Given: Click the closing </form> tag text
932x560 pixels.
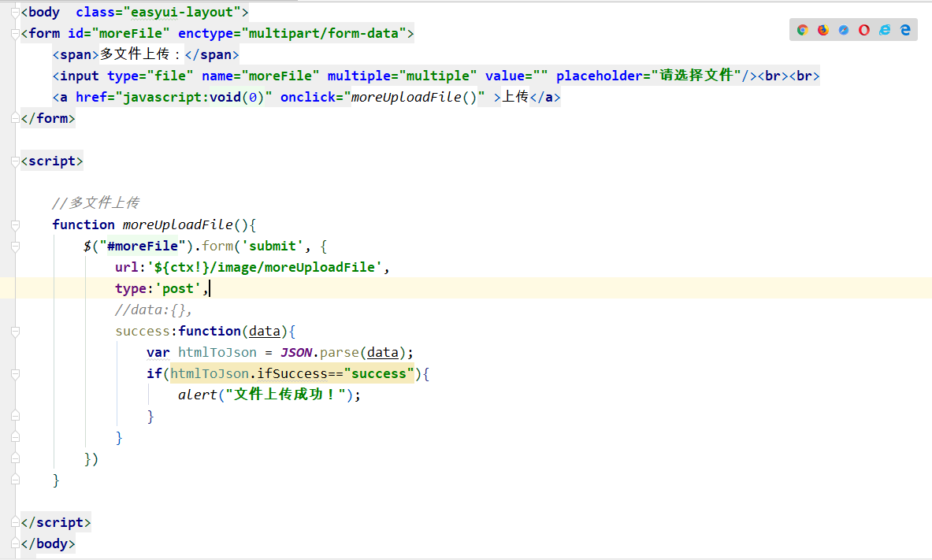Looking at the screenshot, I should point(48,118).
